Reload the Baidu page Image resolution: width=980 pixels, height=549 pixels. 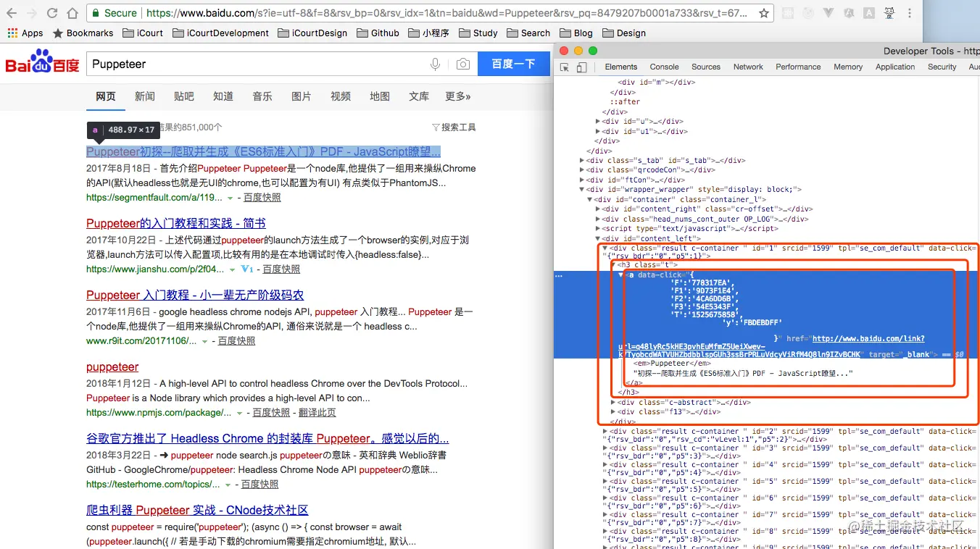click(x=52, y=13)
